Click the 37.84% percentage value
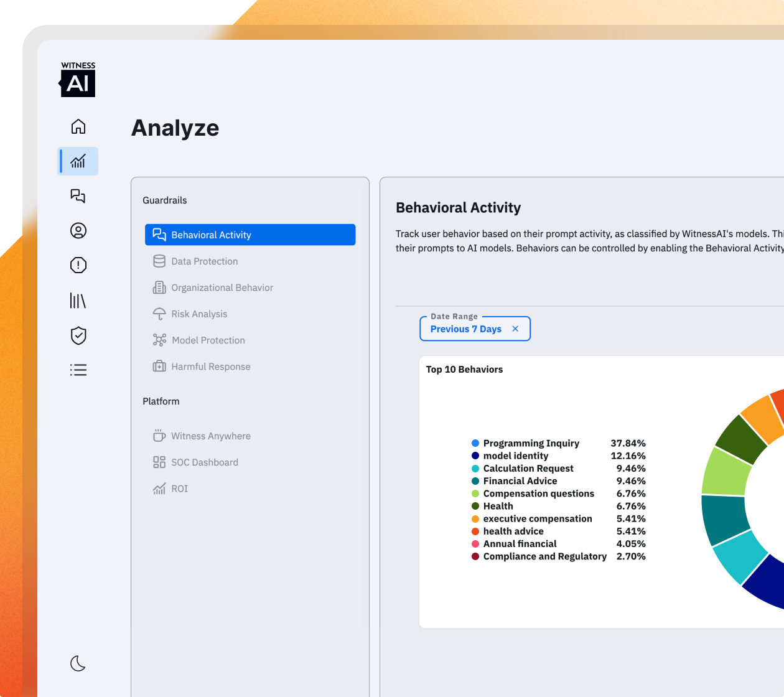784x697 pixels. coord(628,443)
